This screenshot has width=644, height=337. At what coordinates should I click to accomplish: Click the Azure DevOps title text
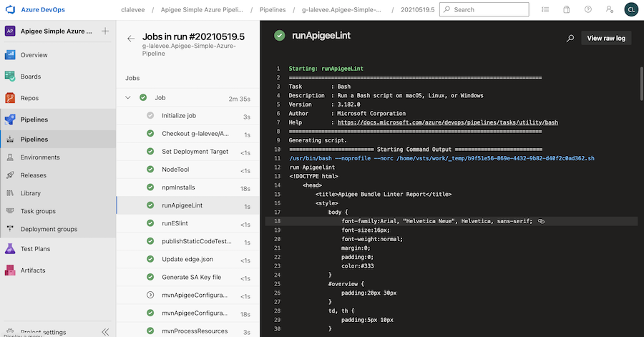pos(43,9)
